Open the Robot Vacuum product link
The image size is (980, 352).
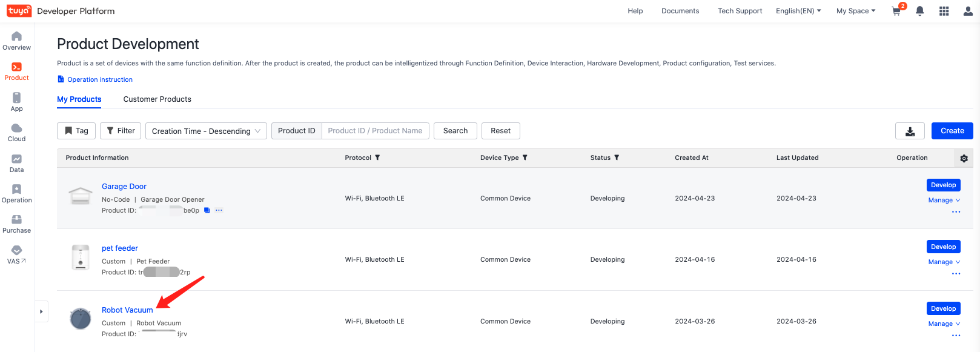127,310
